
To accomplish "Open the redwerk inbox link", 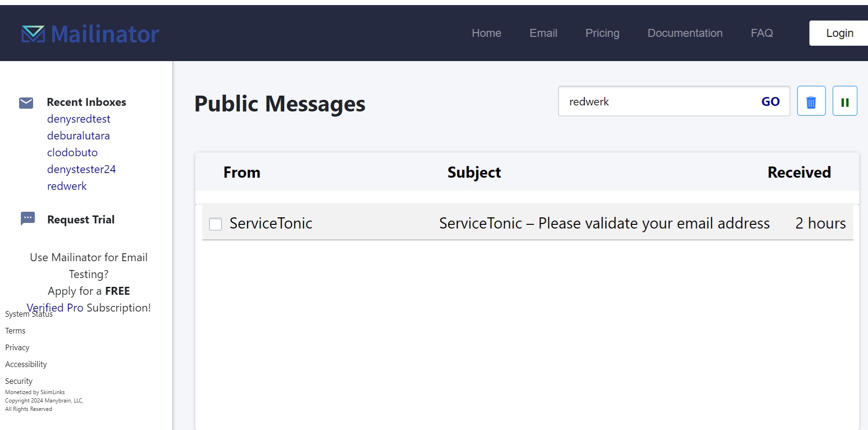I will pos(67,186).
